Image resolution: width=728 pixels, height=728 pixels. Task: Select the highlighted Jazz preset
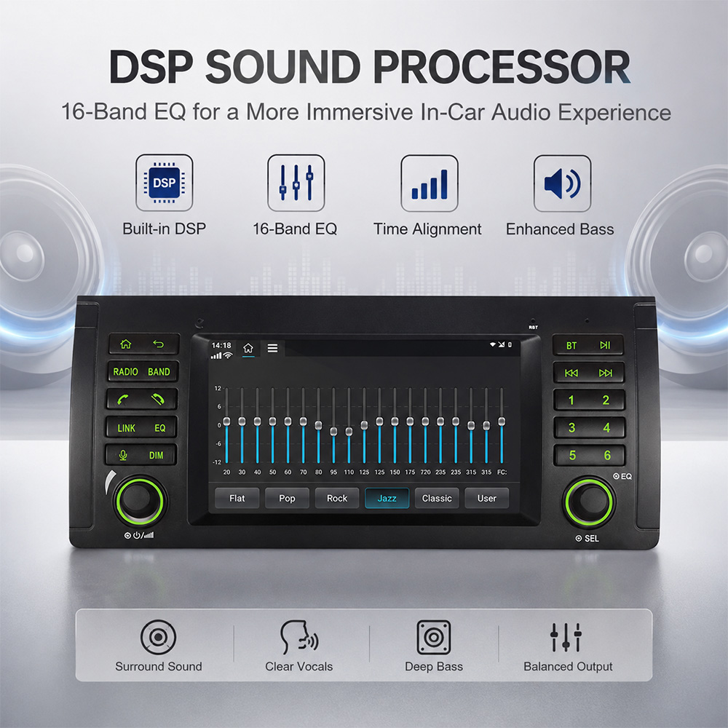tap(387, 498)
